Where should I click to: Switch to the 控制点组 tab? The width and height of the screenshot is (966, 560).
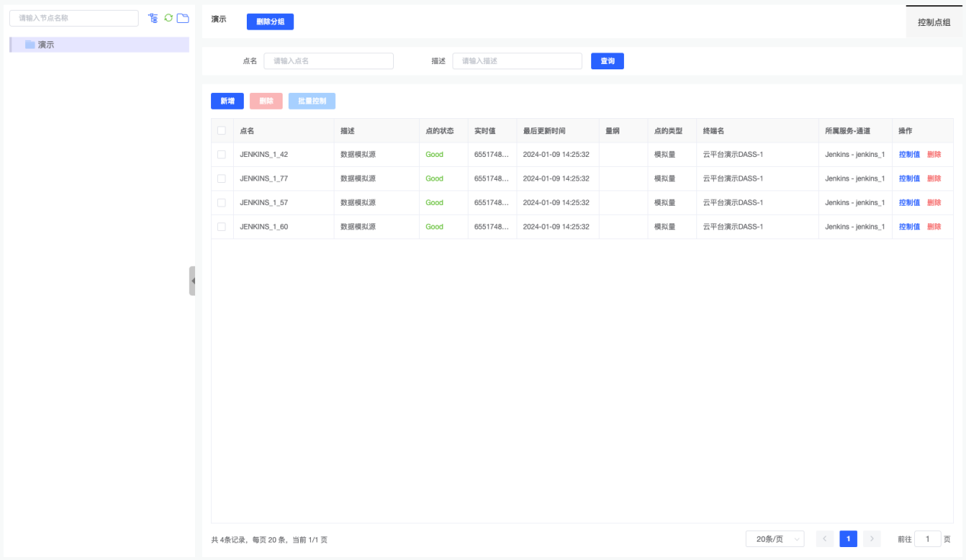click(934, 22)
